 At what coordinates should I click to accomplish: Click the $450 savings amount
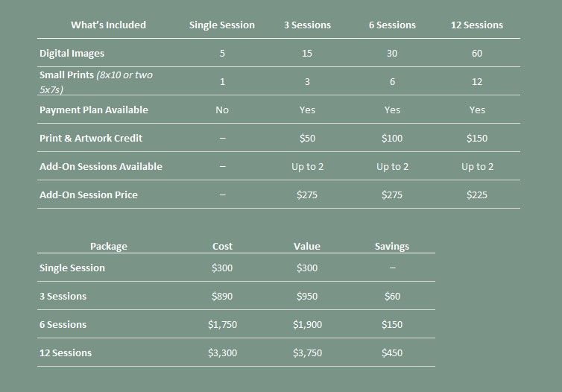click(392, 353)
